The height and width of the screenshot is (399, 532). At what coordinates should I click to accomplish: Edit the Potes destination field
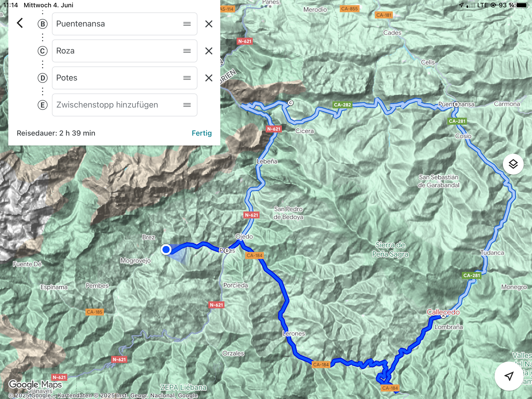pos(125,78)
